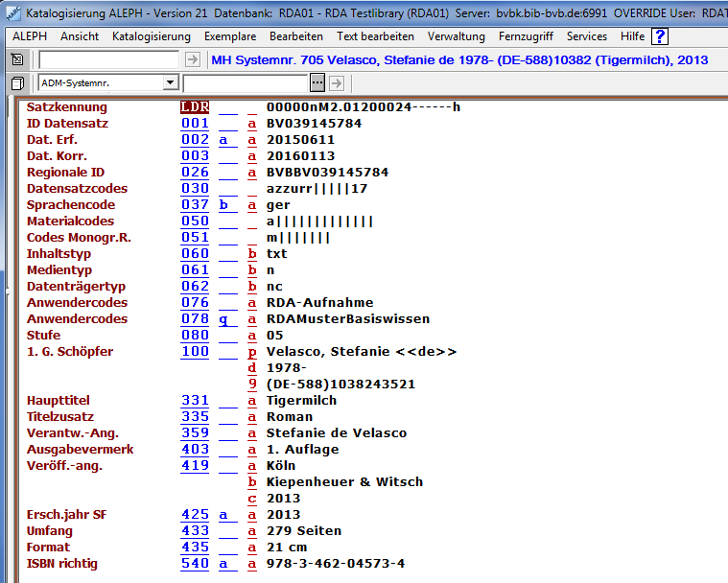Click the field tag link 331

(195, 401)
